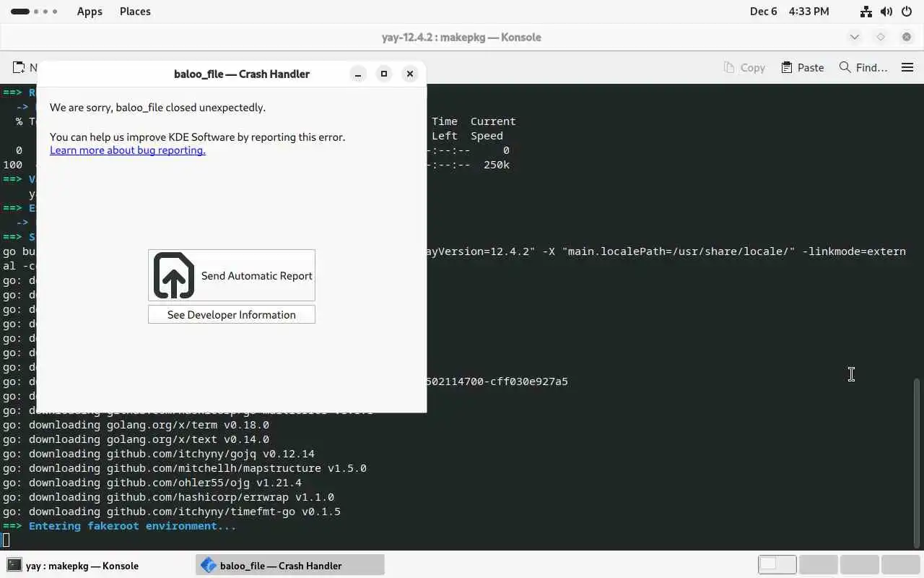Click the date and time clock

point(789,12)
